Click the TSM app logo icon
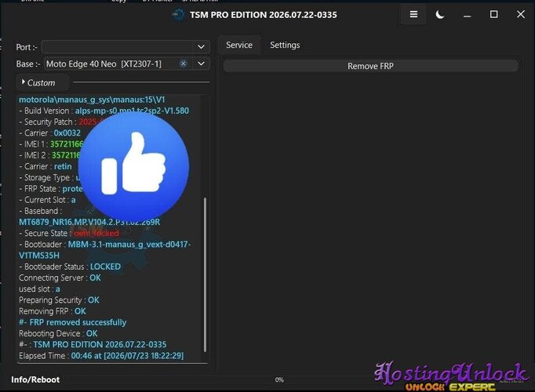 [178, 15]
